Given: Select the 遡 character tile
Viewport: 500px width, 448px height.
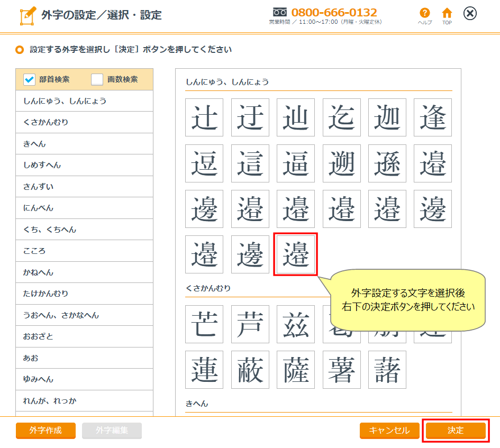Looking at the screenshot, I should [x=342, y=163].
